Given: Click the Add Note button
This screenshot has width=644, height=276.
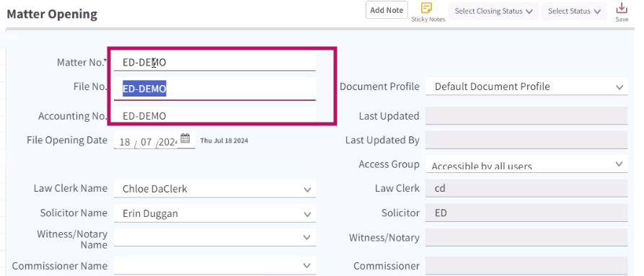Looking at the screenshot, I should 387,10.
